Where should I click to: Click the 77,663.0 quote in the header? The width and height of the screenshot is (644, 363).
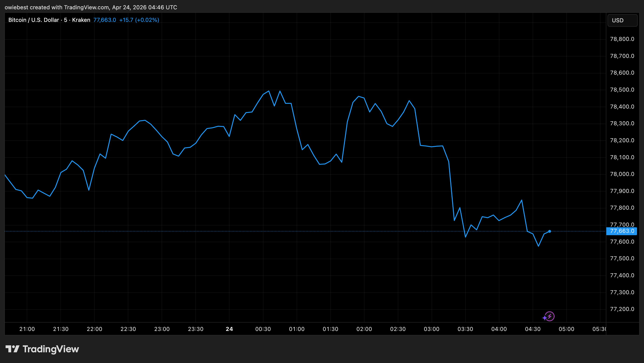(x=105, y=20)
